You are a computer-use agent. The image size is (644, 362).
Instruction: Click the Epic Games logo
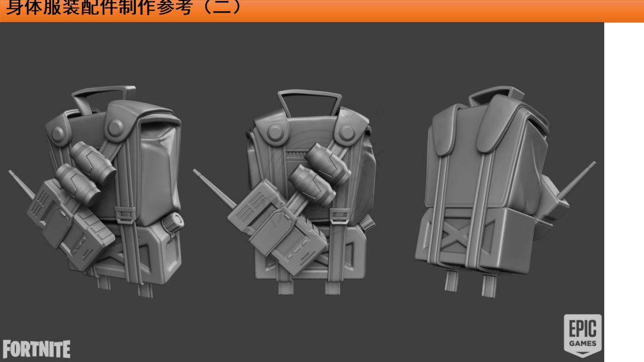[x=583, y=335]
